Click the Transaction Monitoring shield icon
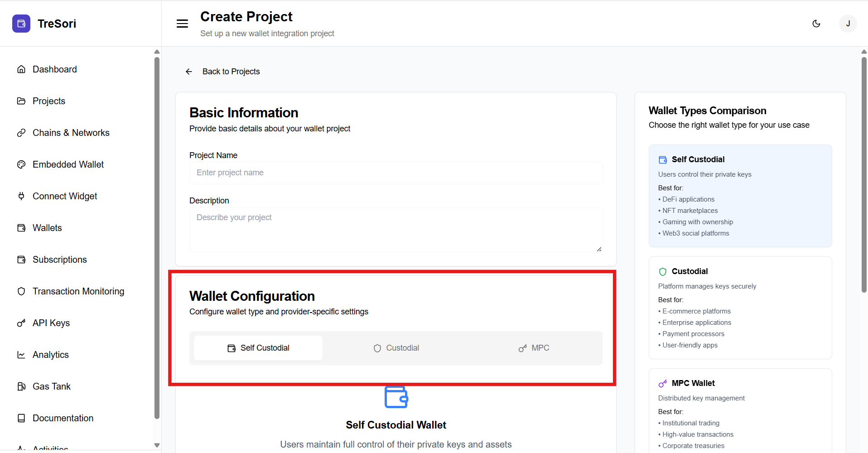The width and height of the screenshot is (868, 453). coord(21,291)
